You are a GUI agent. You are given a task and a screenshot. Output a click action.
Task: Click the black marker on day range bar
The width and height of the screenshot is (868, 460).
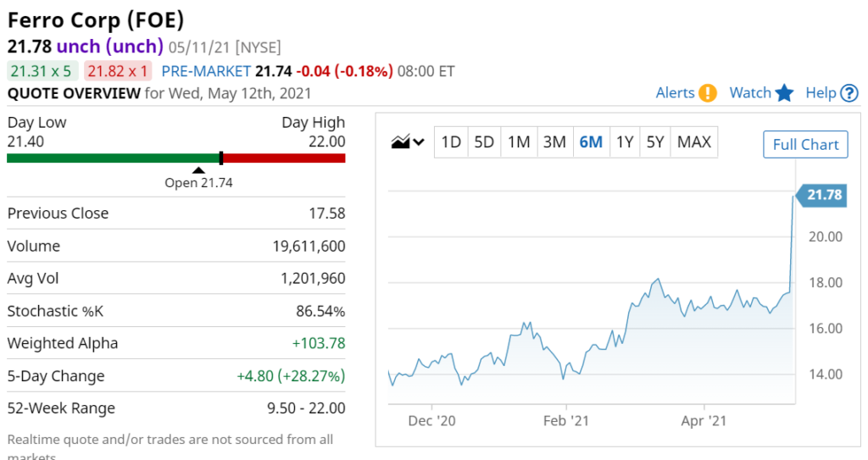[221, 158]
